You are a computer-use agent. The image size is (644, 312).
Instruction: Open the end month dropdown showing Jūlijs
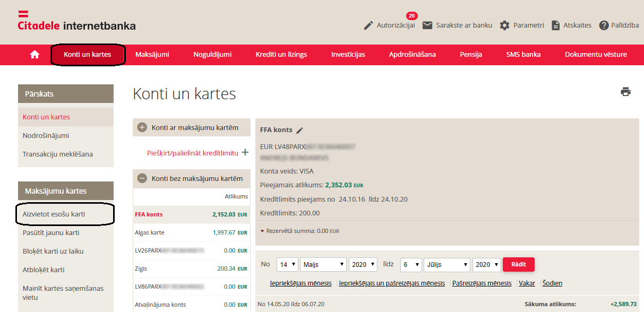(447, 265)
